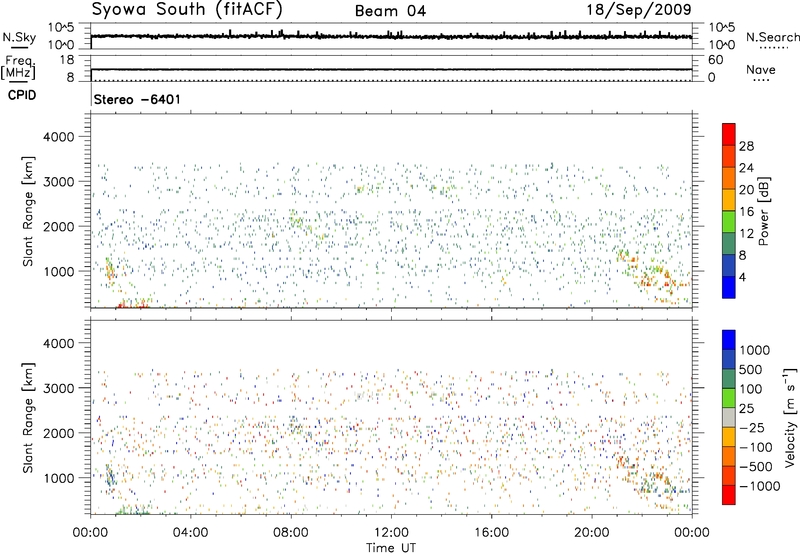800x554 pixels.
Task: Click the '18' tick of the frequency axis
Action: [x=67, y=60]
